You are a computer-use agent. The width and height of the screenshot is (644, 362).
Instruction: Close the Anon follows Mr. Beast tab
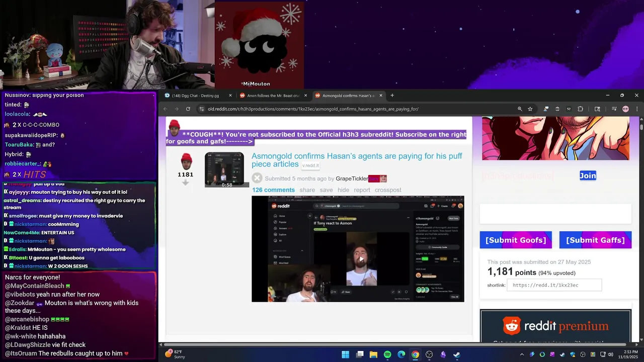(305, 96)
